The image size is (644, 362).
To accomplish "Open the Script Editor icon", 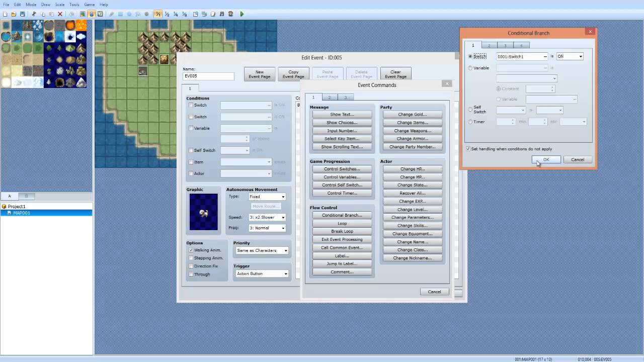I will pos(213,14).
